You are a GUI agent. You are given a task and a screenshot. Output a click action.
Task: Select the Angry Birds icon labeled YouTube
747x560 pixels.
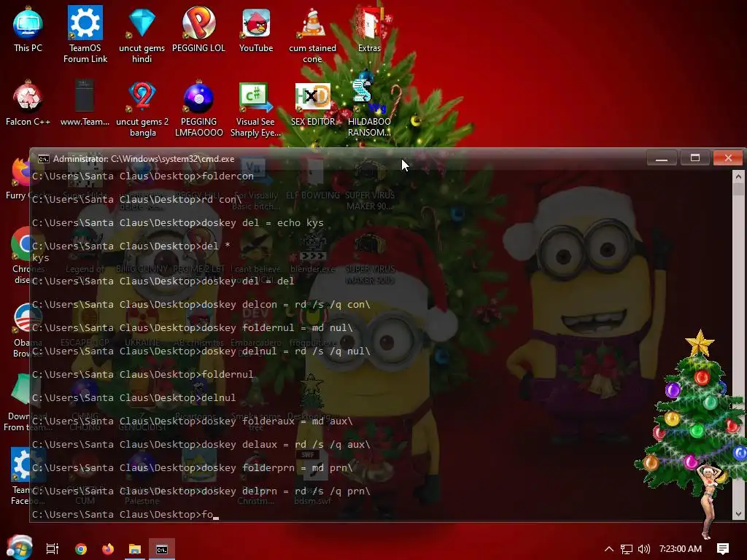(256, 28)
